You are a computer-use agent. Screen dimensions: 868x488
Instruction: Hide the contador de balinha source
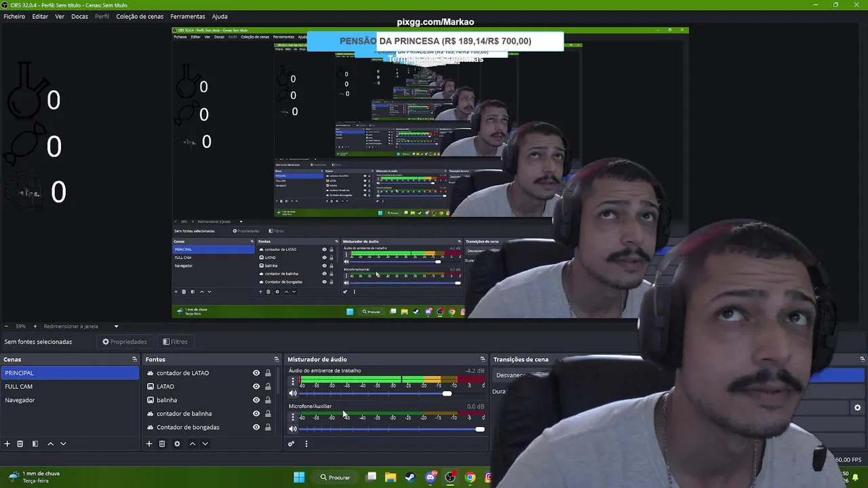point(256,413)
